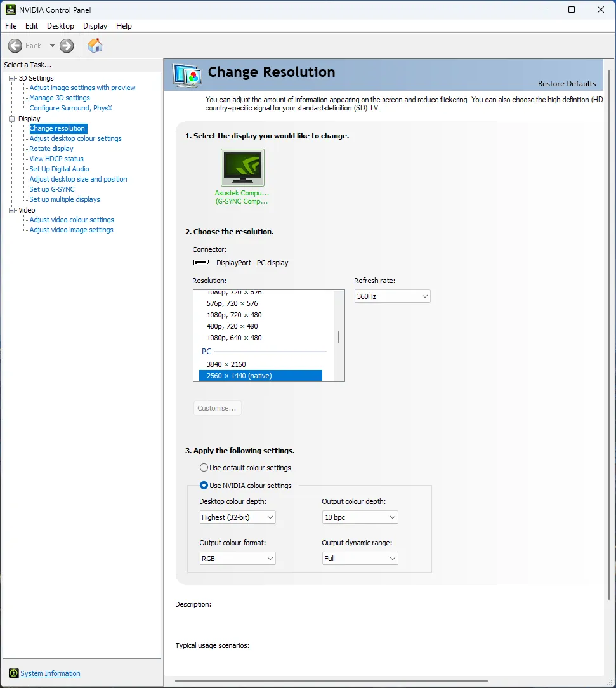
Task: Open the Help menu
Action: click(x=124, y=26)
